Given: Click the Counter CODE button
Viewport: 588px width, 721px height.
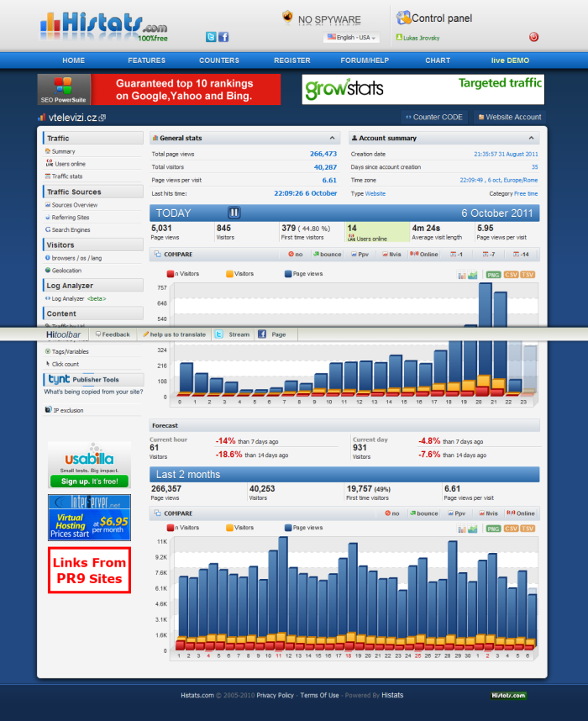Looking at the screenshot, I should click(434, 118).
